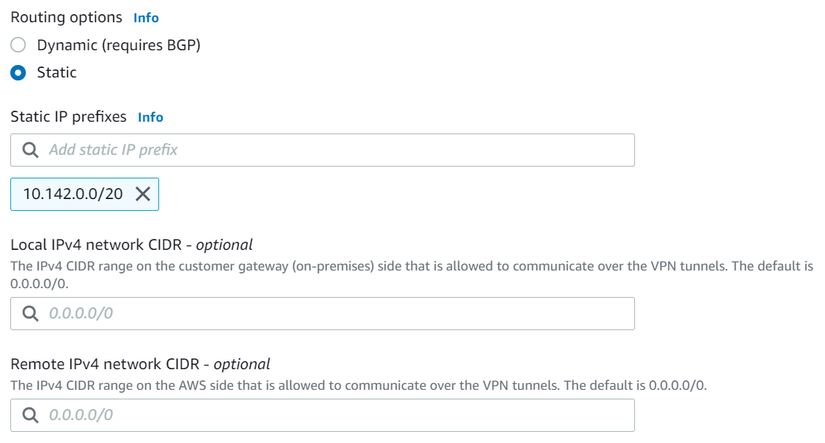
Task: Click the "Routing options" heading
Action: [66, 17]
